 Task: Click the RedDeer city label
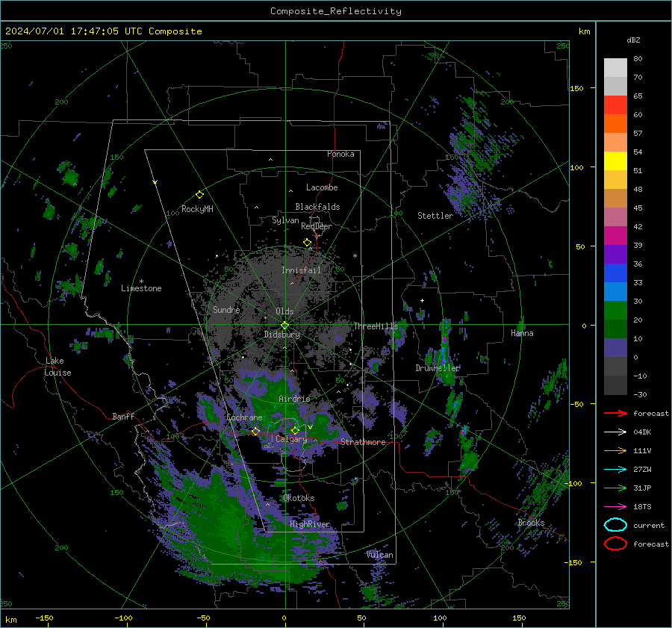click(x=317, y=226)
